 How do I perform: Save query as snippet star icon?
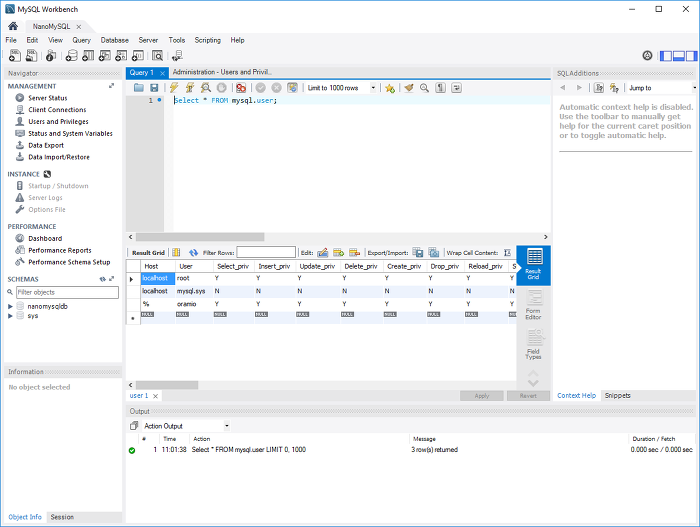tap(390, 88)
